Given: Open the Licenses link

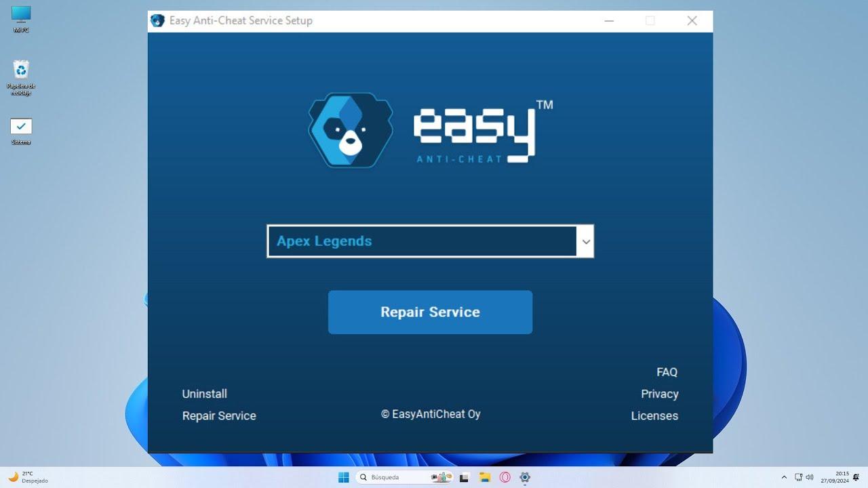Looking at the screenshot, I should pos(654,416).
